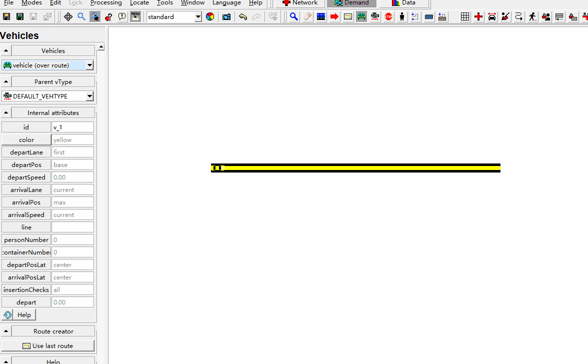Image resolution: width=588 pixels, height=364 pixels.
Task: Toggle the MENU cursor icon
Action: (x=135, y=17)
